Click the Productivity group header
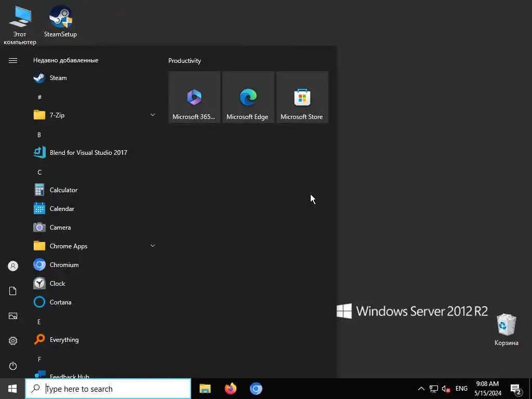 tap(184, 61)
